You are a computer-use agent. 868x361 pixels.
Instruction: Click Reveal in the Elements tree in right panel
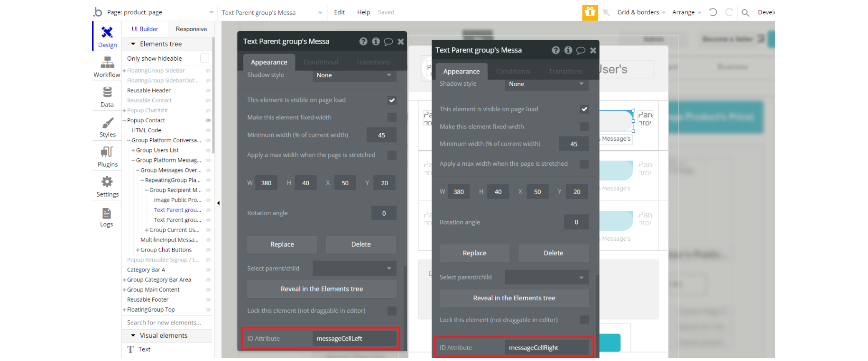[x=514, y=298]
